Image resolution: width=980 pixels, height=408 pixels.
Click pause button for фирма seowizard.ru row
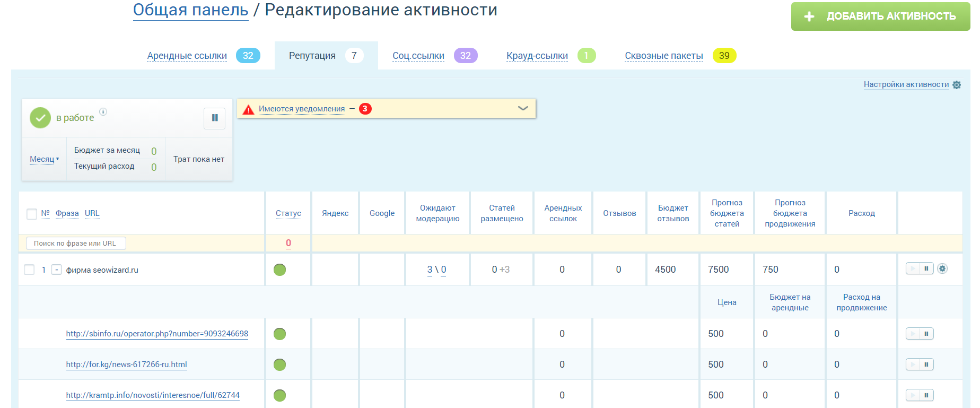click(x=926, y=268)
